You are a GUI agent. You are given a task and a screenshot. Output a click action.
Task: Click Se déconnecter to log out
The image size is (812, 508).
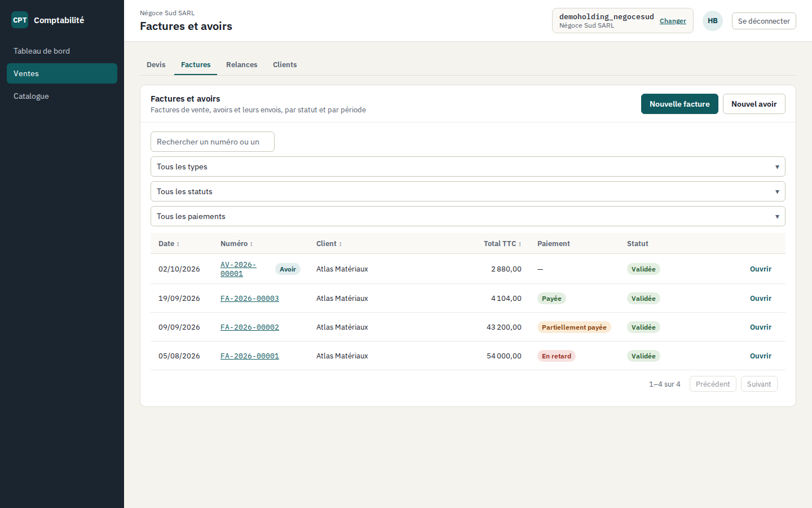[764, 21]
